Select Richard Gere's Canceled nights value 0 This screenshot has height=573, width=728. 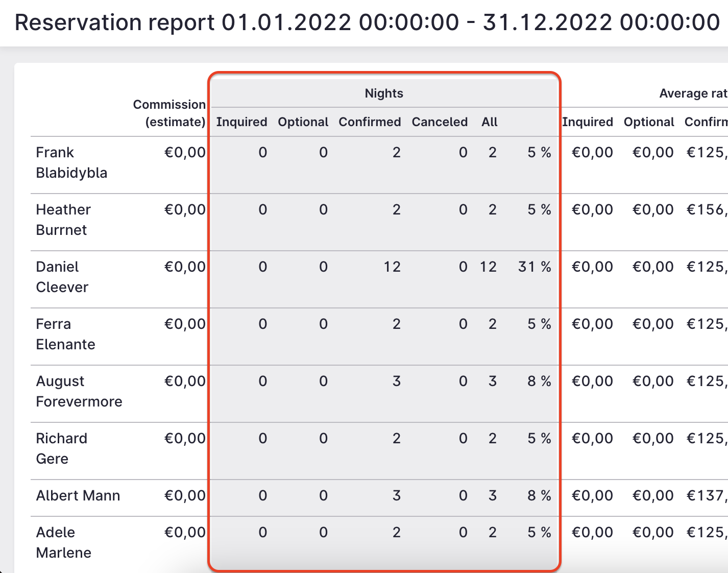(x=463, y=438)
